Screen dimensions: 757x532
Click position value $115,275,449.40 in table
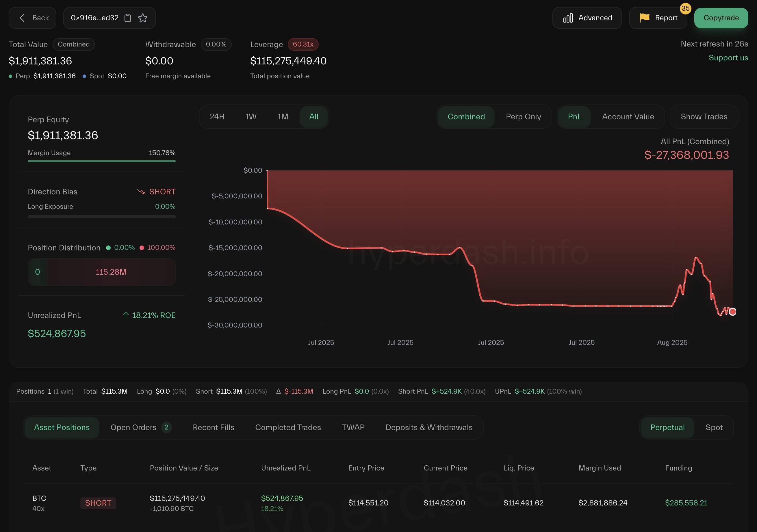(177, 498)
